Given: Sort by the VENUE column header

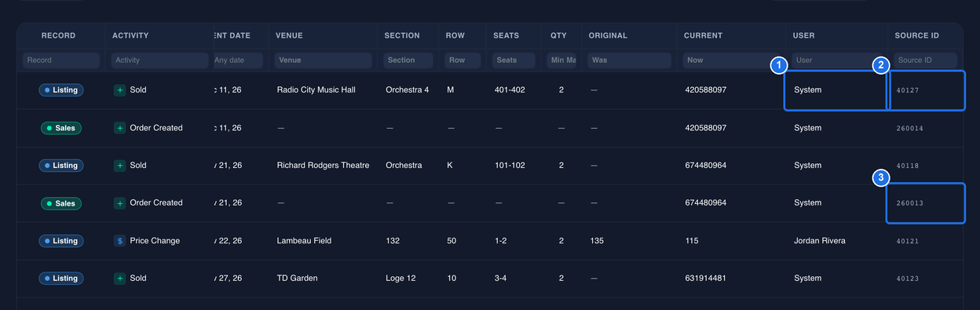Looking at the screenshot, I should pyautogui.click(x=289, y=35).
